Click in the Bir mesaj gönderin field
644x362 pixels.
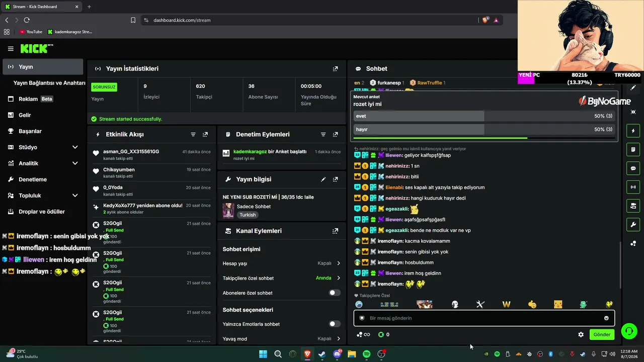[484, 318]
